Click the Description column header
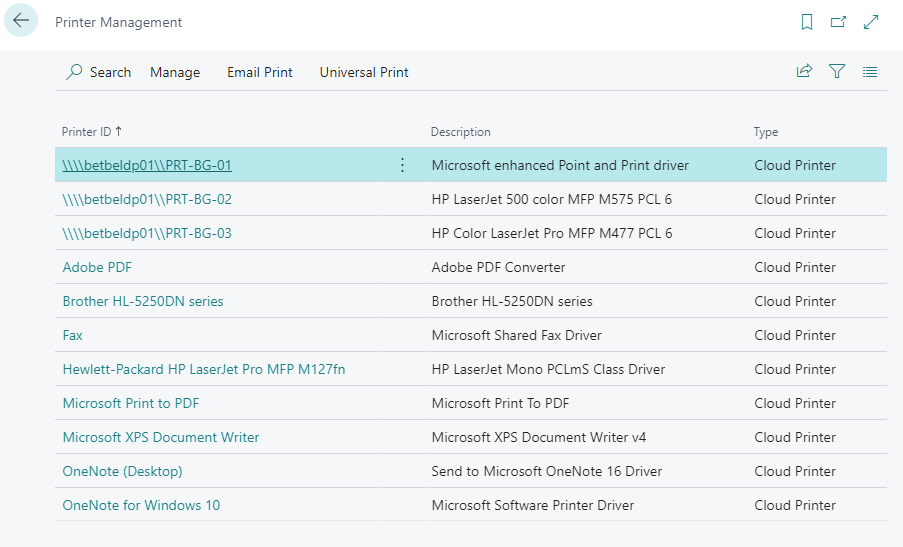The height and width of the screenshot is (547, 903). (x=460, y=132)
